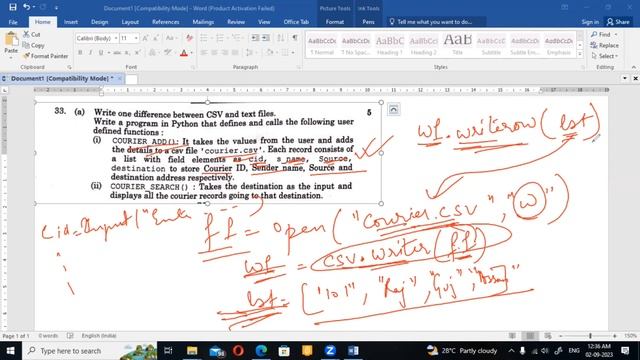Copy the selection to clipboard
The height and width of the screenshot is (360, 640).
tap(33, 45)
